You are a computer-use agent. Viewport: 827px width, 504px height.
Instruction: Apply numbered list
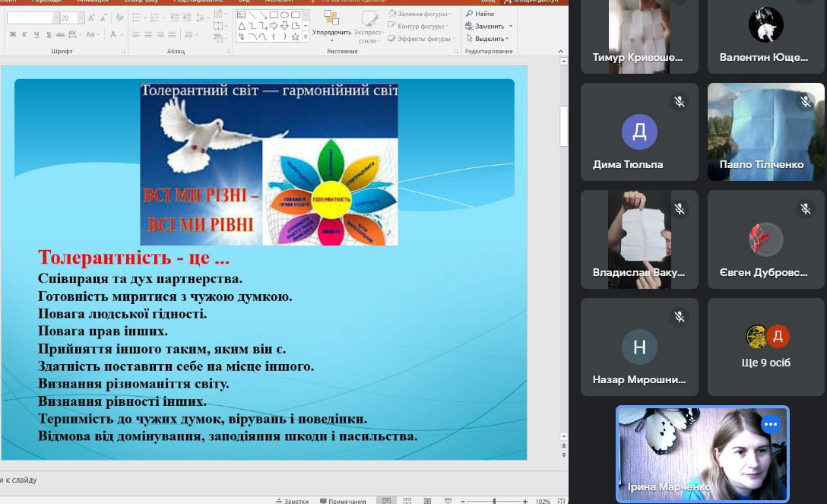(x=156, y=18)
